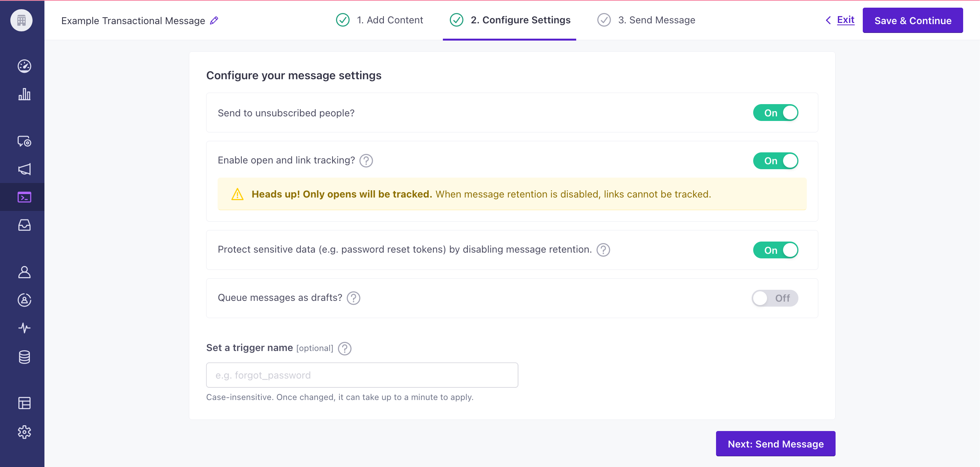Click the Send Message gray checkmark
The height and width of the screenshot is (467, 980).
[x=604, y=20]
